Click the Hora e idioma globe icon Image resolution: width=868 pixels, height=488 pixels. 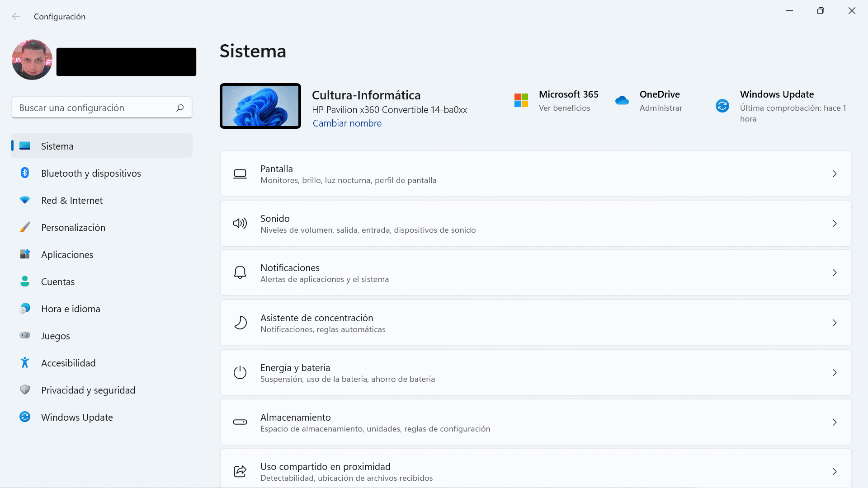coord(25,309)
